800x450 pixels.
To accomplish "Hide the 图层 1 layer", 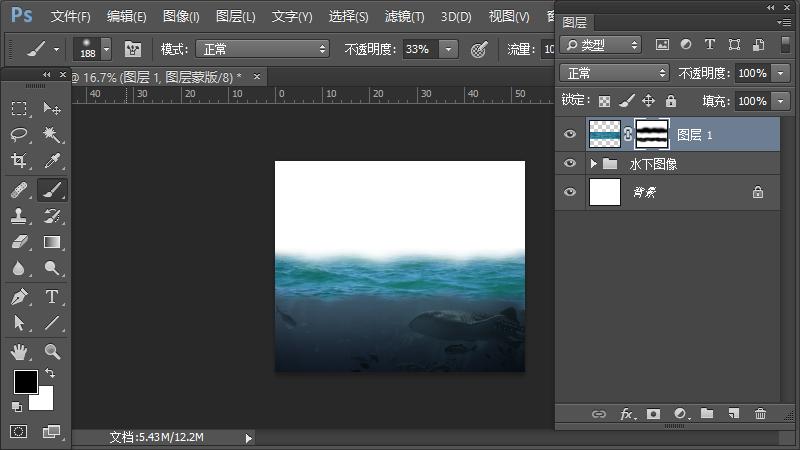I will 570,134.
